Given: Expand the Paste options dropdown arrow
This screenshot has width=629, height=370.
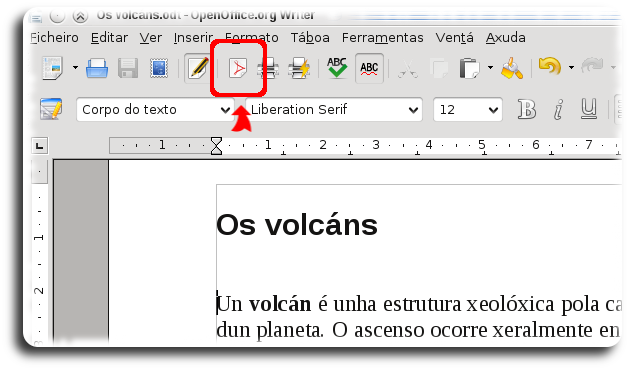Looking at the screenshot, I should point(490,68).
